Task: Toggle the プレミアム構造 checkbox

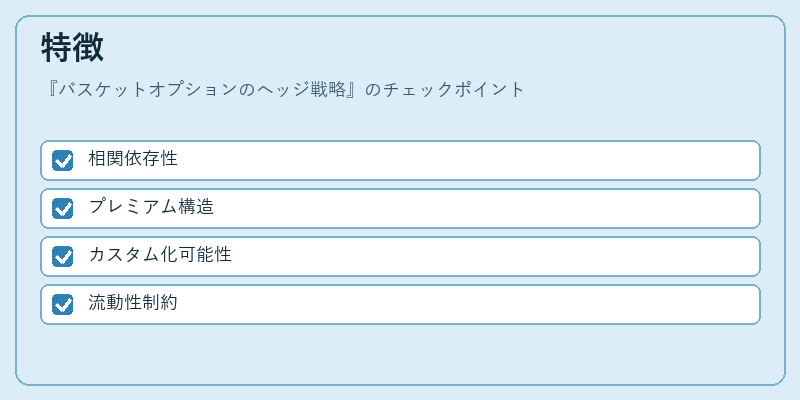Action: 62,208
